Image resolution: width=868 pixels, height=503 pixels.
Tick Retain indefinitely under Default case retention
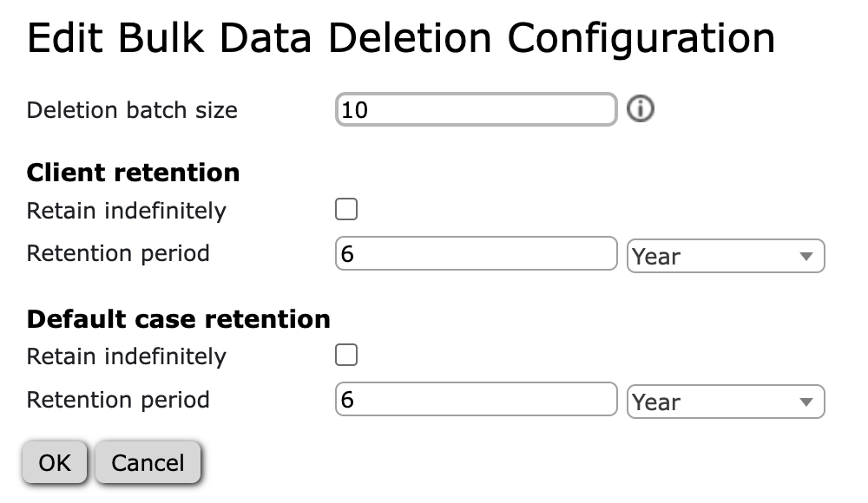346,356
